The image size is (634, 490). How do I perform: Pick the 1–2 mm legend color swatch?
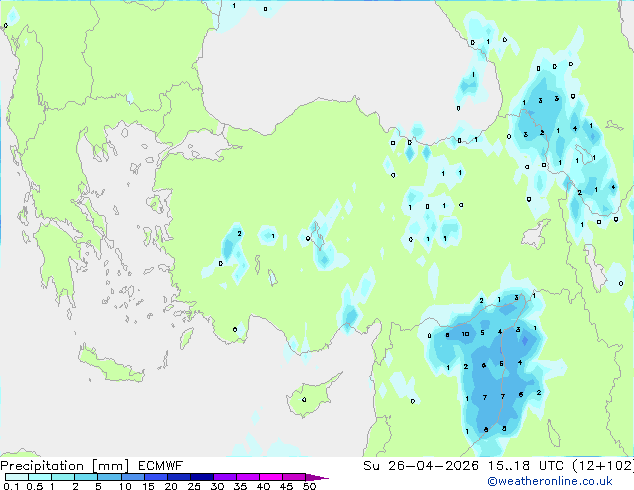coord(63,477)
